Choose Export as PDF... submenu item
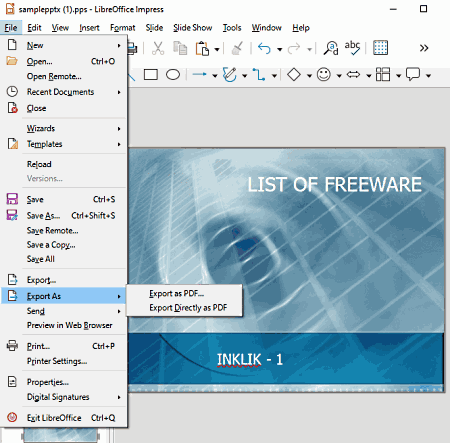450x443 pixels. [184, 293]
